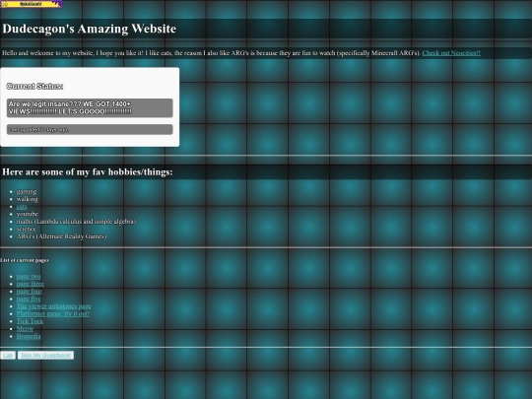Go to 'page five' link
The image size is (532, 399).
point(29,299)
